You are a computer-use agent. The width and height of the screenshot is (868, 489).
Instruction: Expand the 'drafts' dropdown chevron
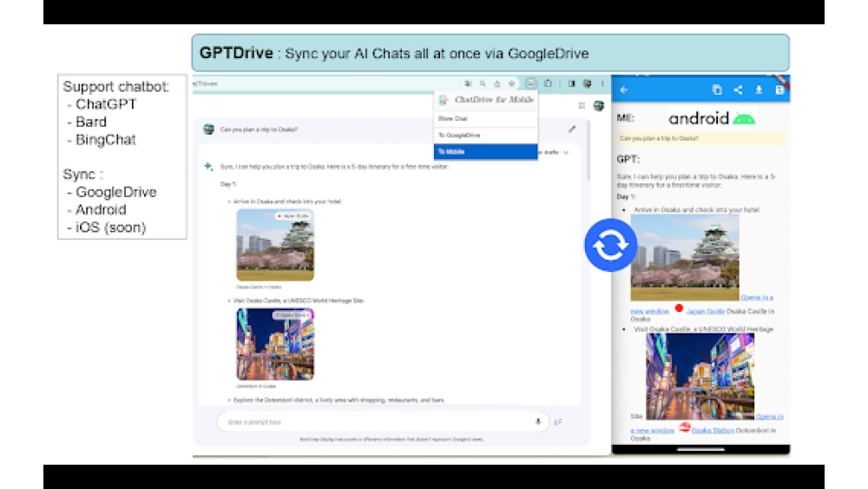566,152
